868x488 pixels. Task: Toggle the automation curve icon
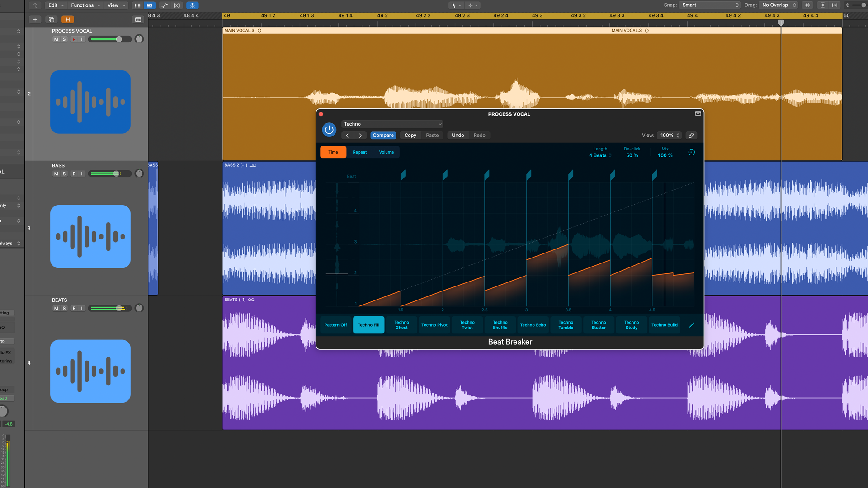(x=165, y=5)
